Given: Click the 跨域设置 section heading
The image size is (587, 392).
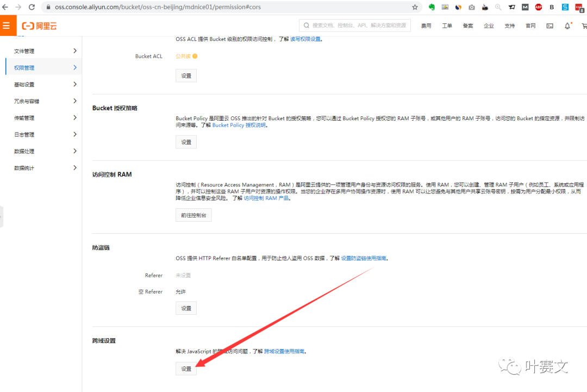Looking at the screenshot, I should coord(104,341).
